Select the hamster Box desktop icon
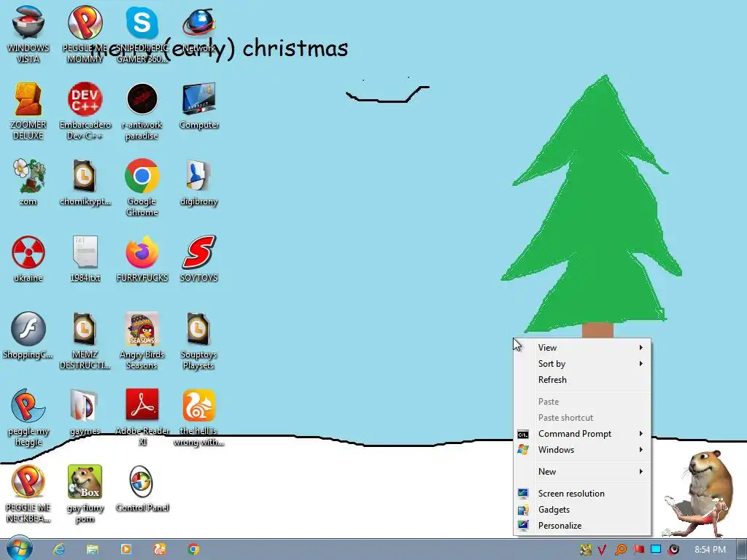This screenshot has height=560, width=747. [85, 494]
